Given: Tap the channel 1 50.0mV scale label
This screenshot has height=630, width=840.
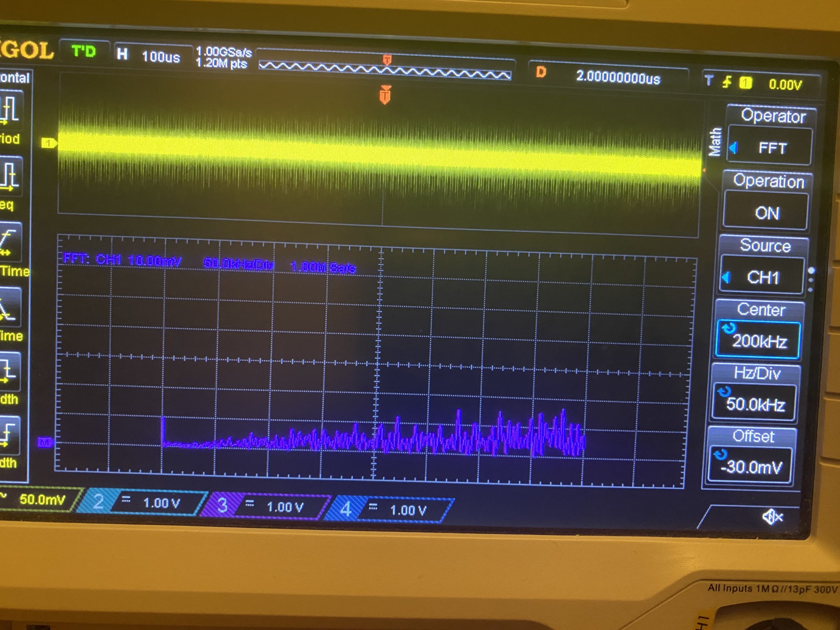Looking at the screenshot, I should [x=42, y=499].
